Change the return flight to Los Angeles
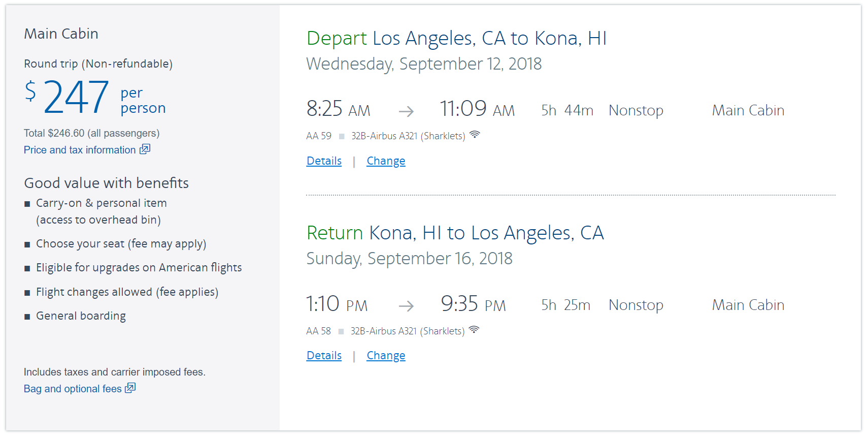868x436 pixels. coord(386,356)
